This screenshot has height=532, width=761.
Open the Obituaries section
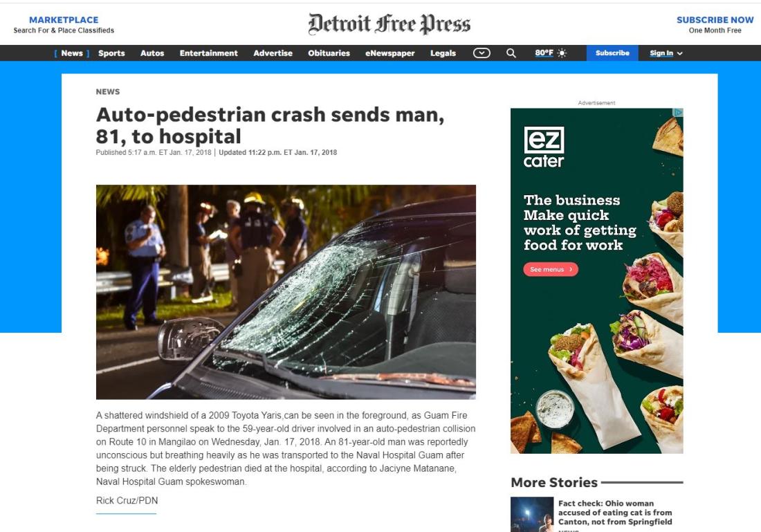[x=329, y=53]
